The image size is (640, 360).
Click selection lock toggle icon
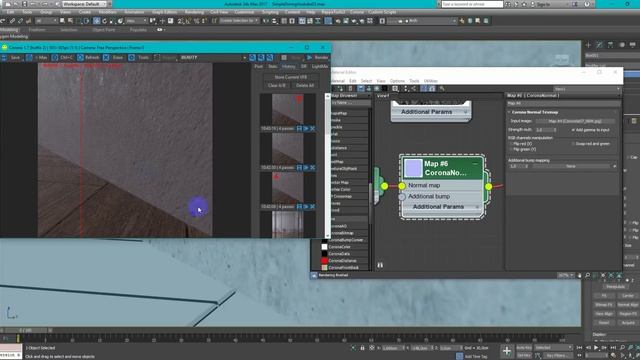tap(362, 348)
